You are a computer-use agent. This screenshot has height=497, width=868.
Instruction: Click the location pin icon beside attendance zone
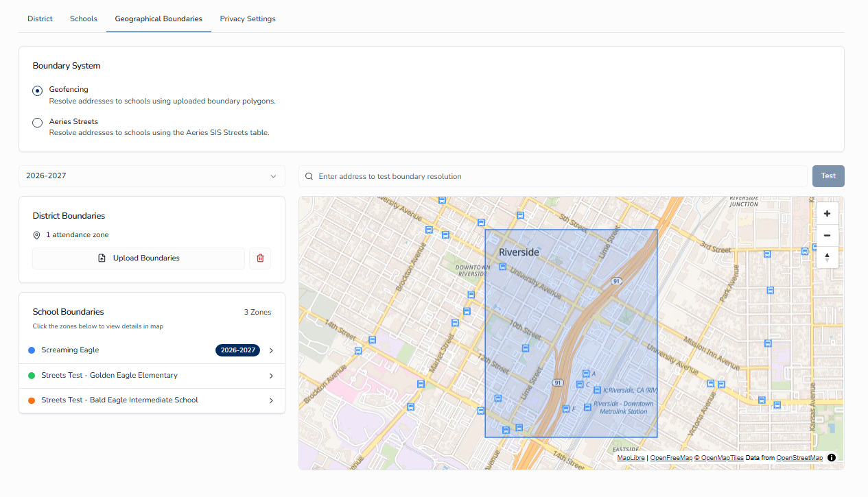pos(37,235)
